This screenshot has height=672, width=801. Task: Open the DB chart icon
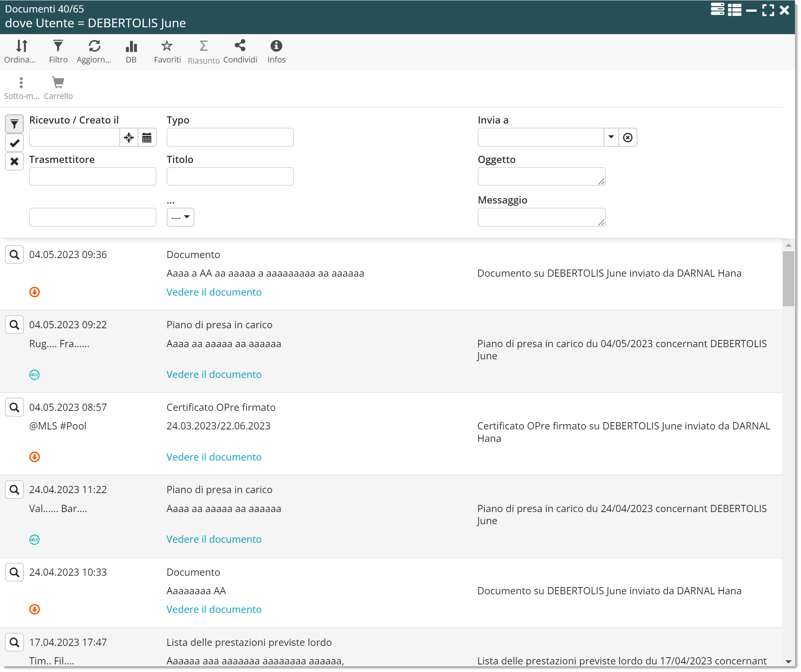131,46
